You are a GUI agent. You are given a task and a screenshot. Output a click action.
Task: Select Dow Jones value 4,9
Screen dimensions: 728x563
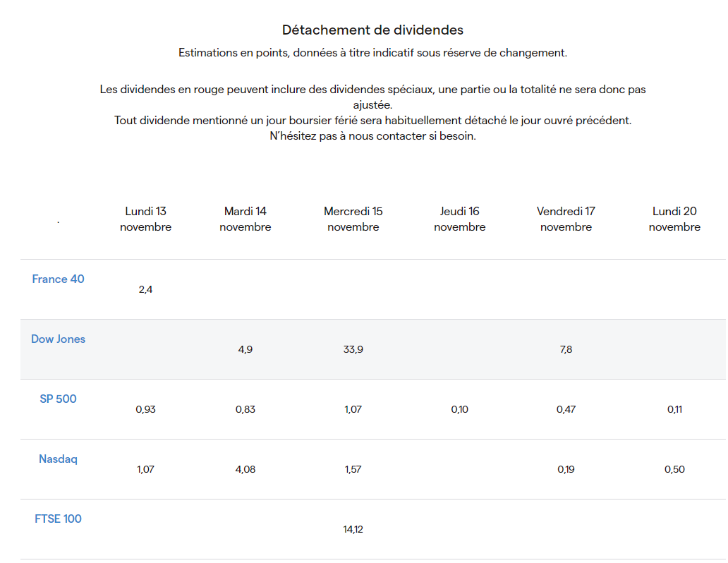(245, 349)
